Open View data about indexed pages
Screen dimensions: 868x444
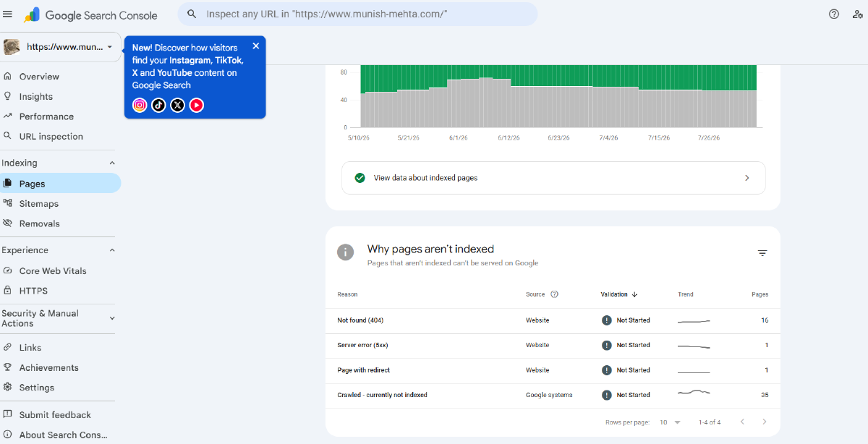point(553,178)
